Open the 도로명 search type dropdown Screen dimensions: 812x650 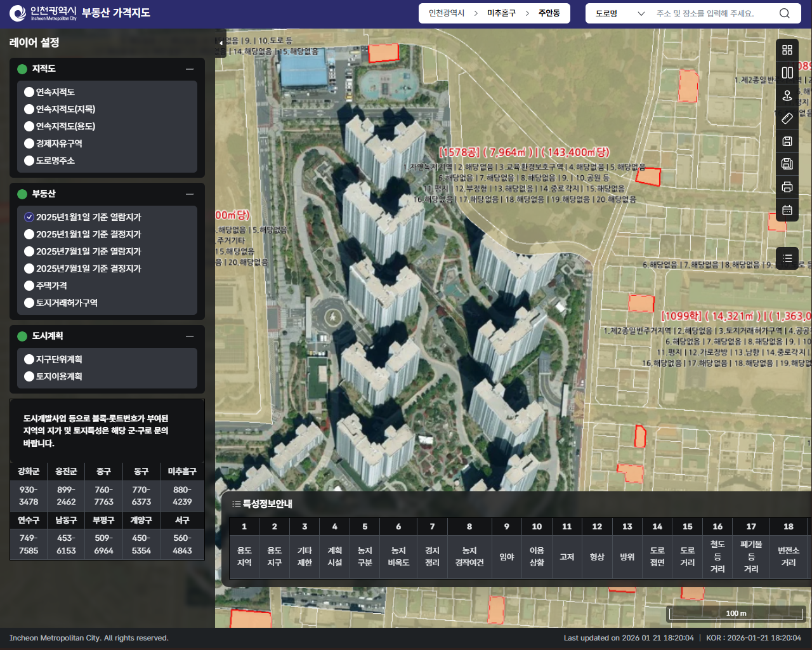point(619,13)
